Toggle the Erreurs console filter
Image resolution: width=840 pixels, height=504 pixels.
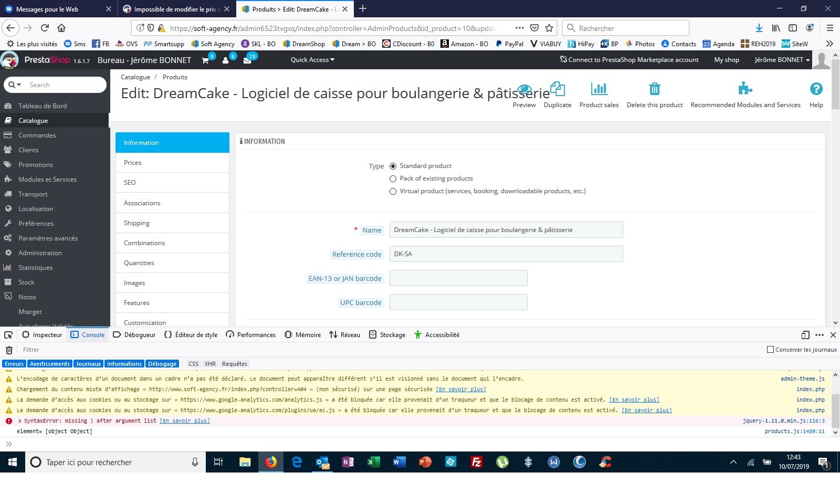(14, 364)
